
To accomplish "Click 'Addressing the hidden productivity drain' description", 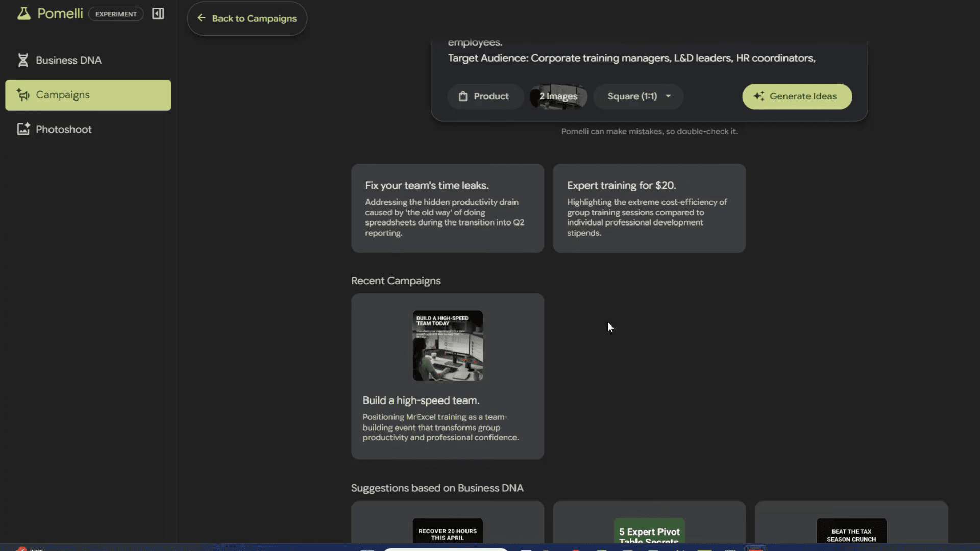I will 445,217.
